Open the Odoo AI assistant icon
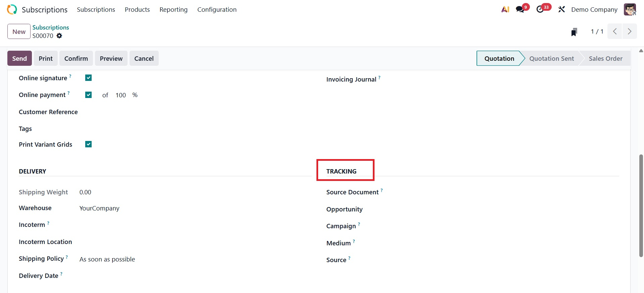 [x=505, y=9]
